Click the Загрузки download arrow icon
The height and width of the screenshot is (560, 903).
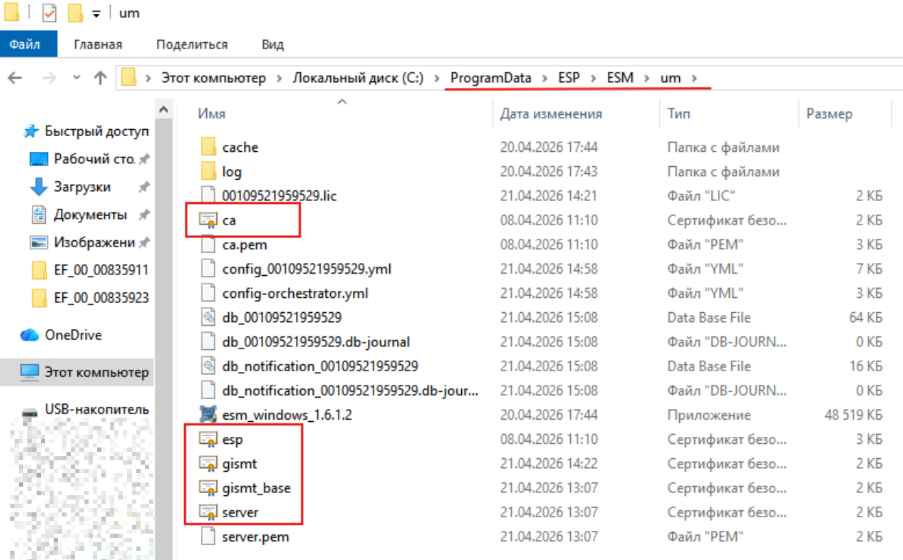click(x=39, y=187)
